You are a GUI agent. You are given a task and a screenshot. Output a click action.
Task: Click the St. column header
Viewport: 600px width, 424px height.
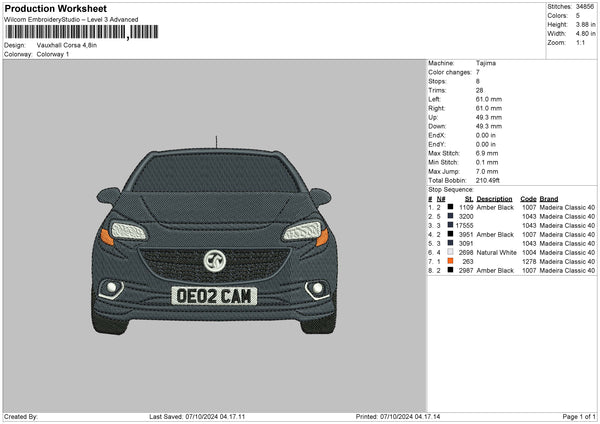click(x=469, y=198)
